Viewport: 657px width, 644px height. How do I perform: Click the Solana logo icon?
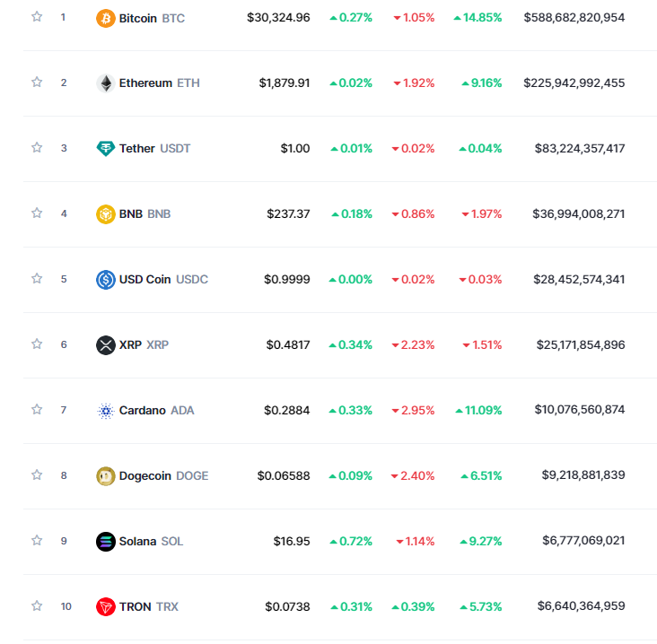click(106, 542)
